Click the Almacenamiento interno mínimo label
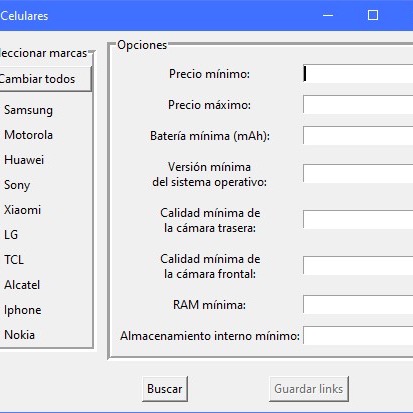 point(210,336)
